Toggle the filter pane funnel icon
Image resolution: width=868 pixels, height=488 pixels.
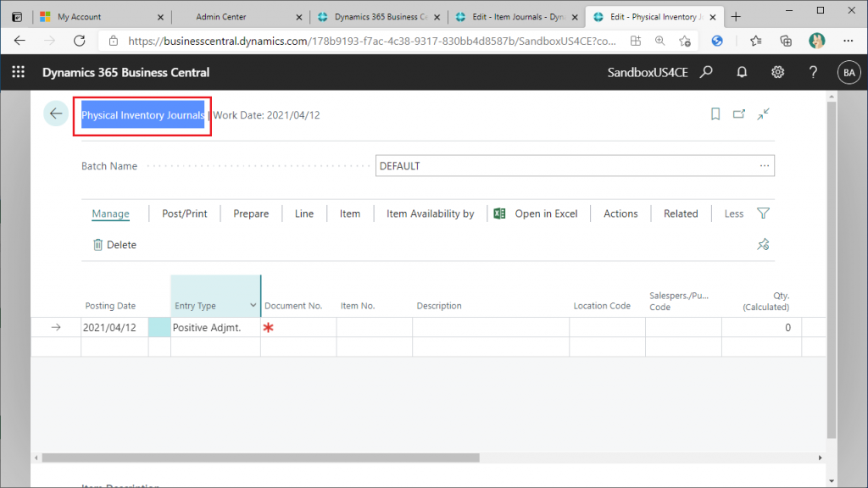click(x=764, y=213)
